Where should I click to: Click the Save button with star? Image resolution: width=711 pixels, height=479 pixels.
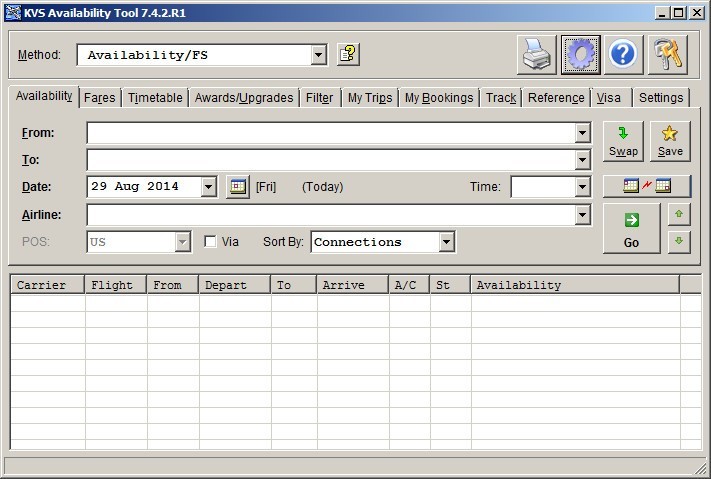[x=670, y=141]
